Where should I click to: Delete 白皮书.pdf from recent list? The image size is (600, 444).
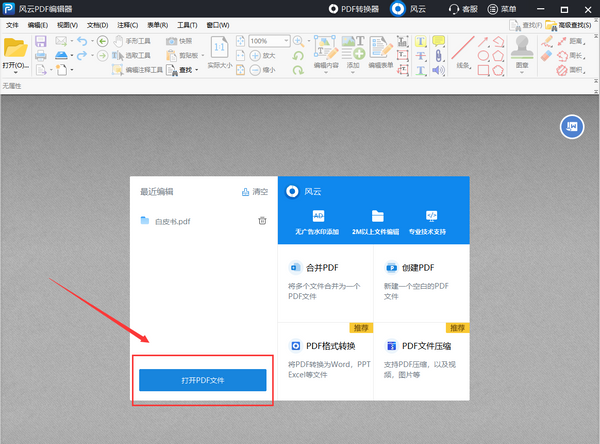click(x=262, y=221)
